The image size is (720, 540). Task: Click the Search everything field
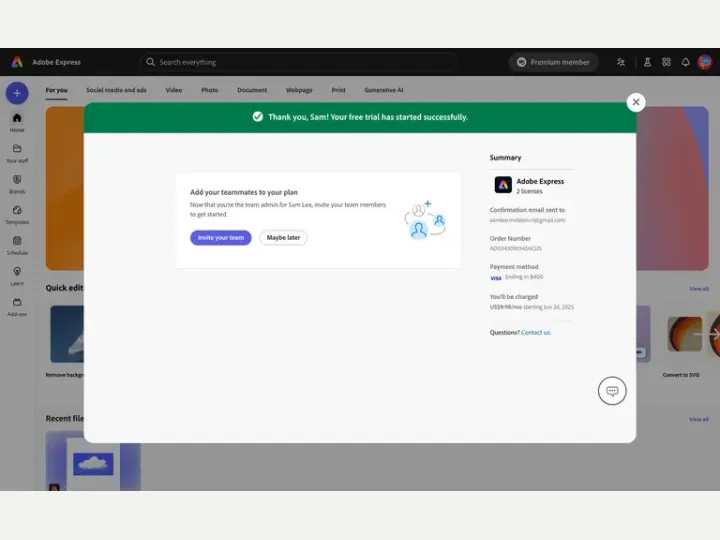coord(298,62)
